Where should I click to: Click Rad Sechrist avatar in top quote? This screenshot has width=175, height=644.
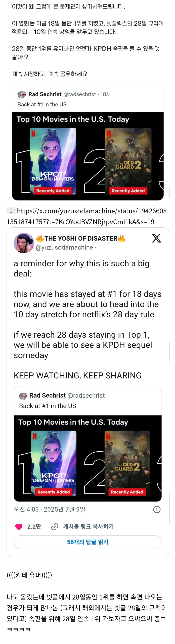point(22,94)
